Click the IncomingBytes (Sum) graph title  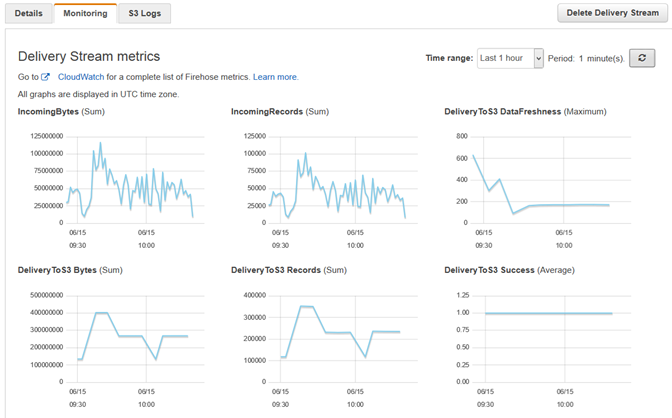tap(61, 111)
